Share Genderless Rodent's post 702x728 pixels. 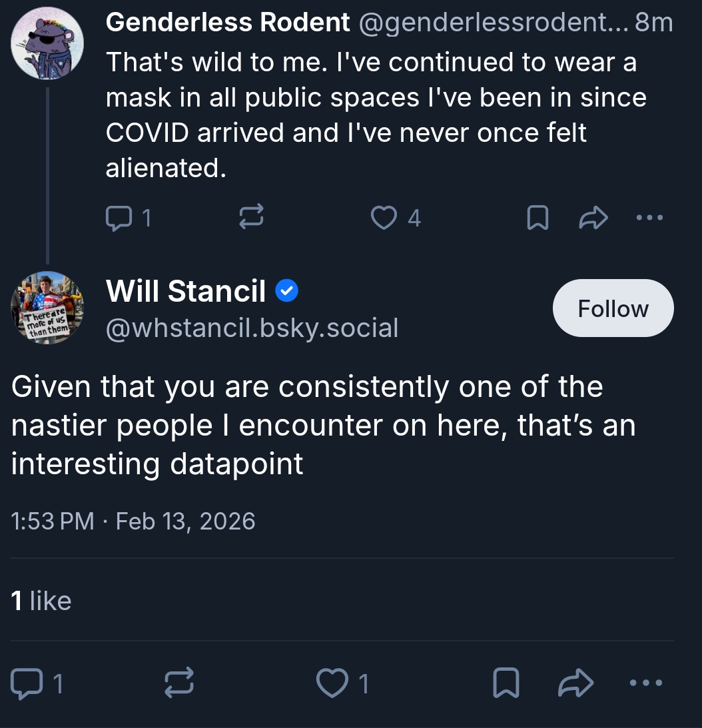594,218
